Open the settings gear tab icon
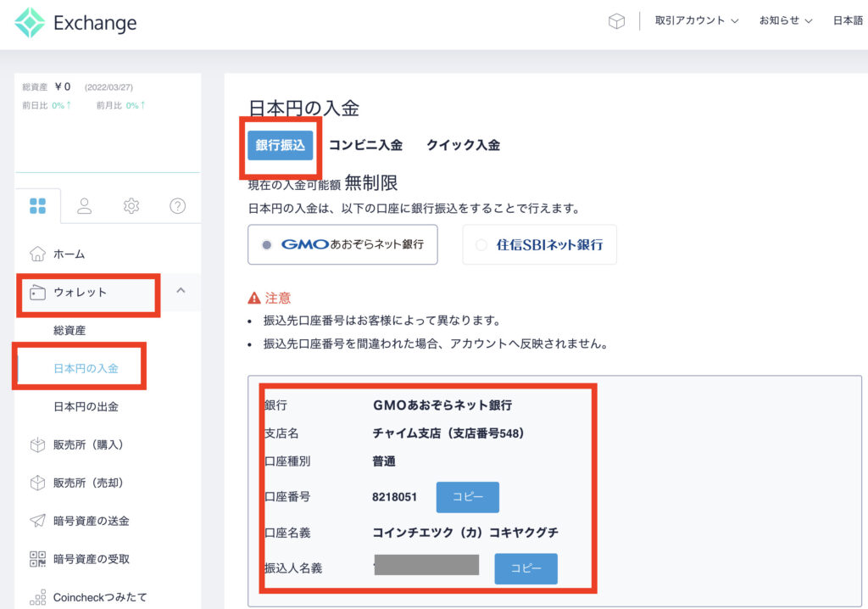Viewport: 868px width, 609px height. pos(131,206)
